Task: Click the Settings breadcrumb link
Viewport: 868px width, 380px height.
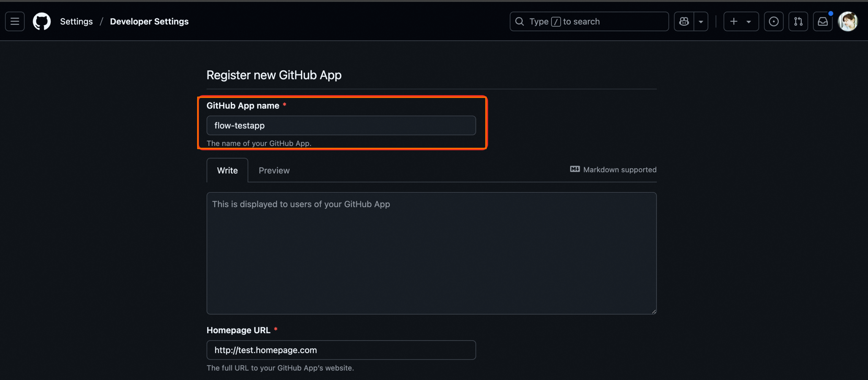Action: 76,22
